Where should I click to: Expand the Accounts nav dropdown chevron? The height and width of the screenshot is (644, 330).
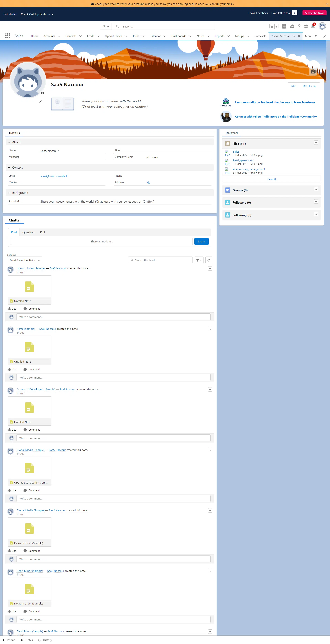59,36
